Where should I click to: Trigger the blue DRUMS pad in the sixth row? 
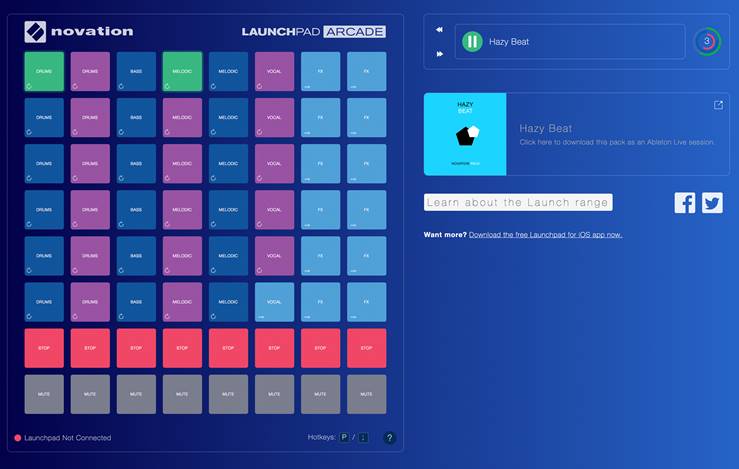pyautogui.click(x=44, y=302)
